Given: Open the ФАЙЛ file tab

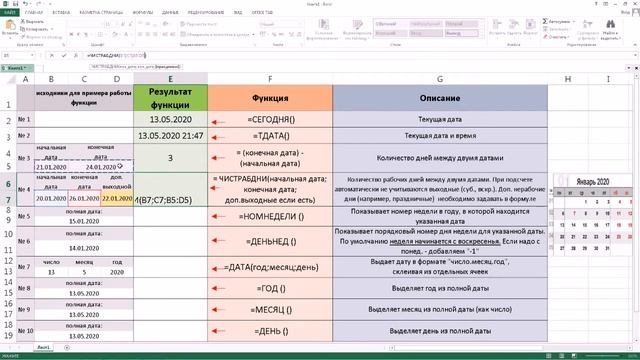Looking at the screenshot, I should click(9, 12).
